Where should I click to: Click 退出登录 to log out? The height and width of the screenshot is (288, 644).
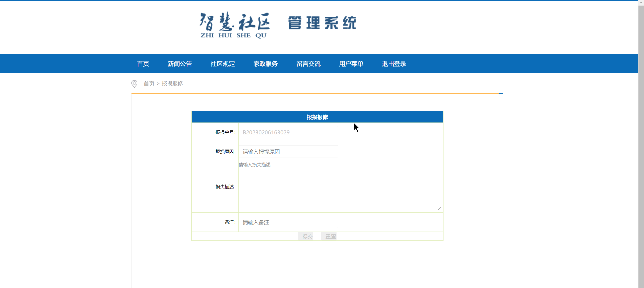[394, 64]
